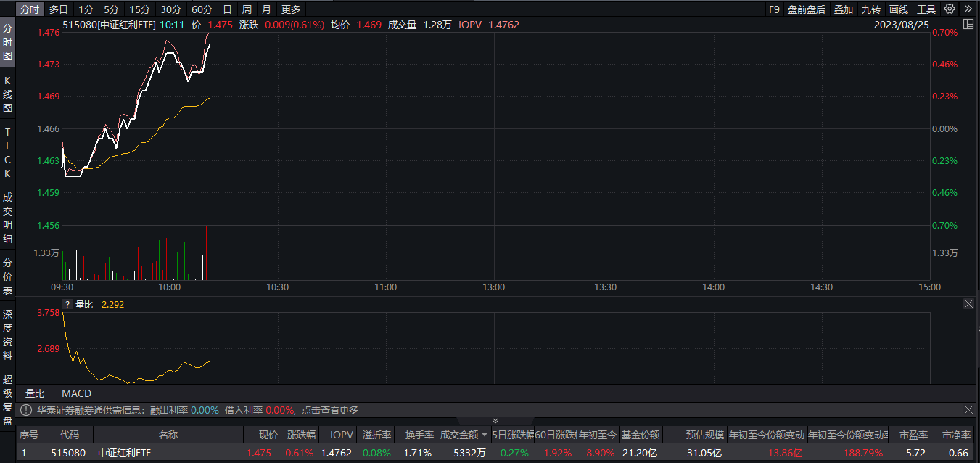The image size is (980, 463).
Task: Open K线图 from the left sidebar
Action: pyautogui.click(x=8, y=94)
